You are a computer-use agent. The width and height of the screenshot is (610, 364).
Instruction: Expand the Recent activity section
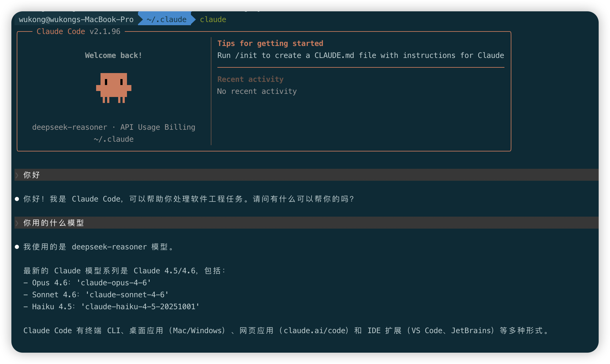250,79
